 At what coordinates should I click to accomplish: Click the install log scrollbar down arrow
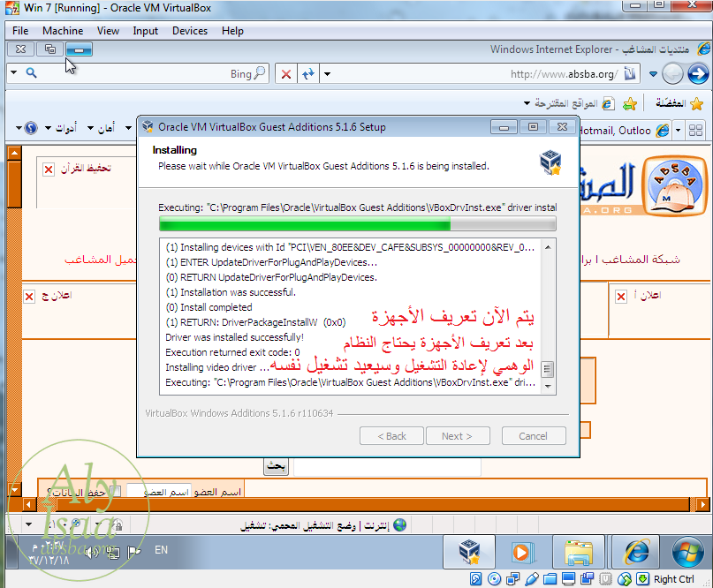tap(549, 387)
